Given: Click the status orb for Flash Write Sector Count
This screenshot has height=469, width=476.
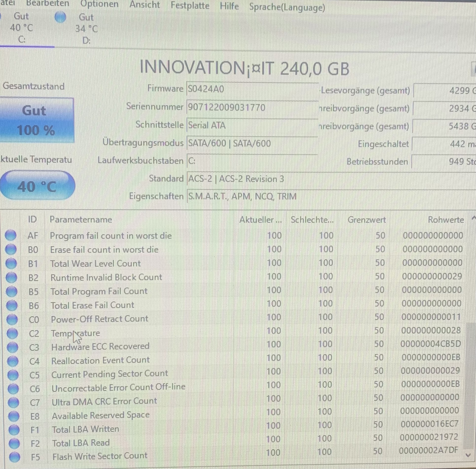Looking at the screenshot, I should tap(15, 457).
